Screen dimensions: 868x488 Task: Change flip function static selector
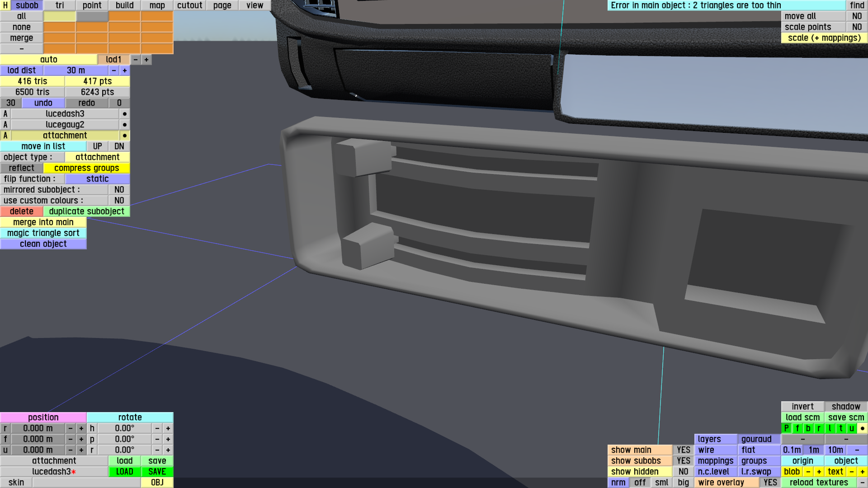click(97, 179)
